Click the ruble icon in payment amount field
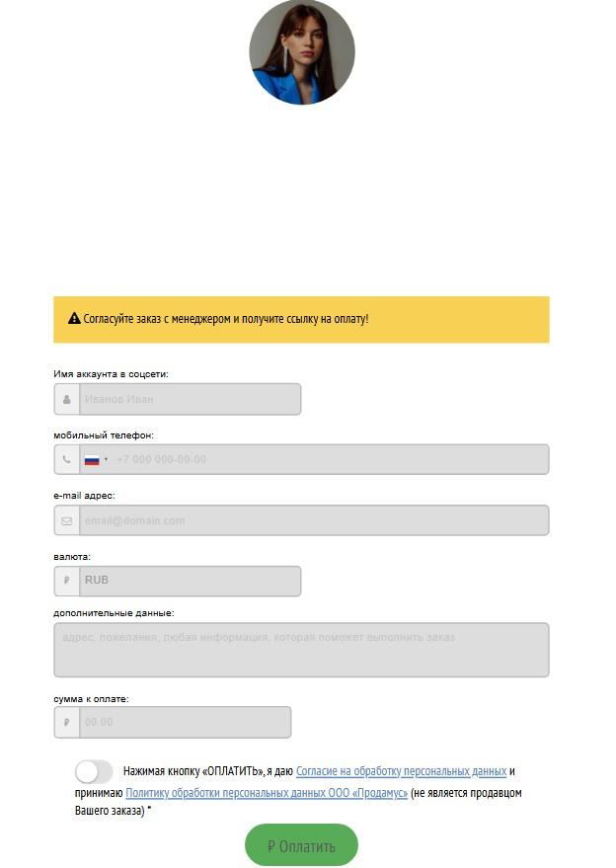 (66, 723)
